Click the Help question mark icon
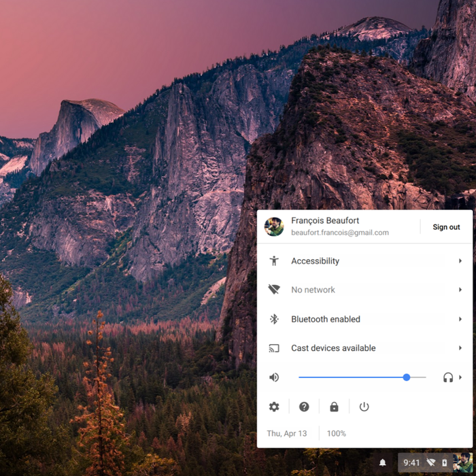The image size is (476, 476). click(304, 407)
